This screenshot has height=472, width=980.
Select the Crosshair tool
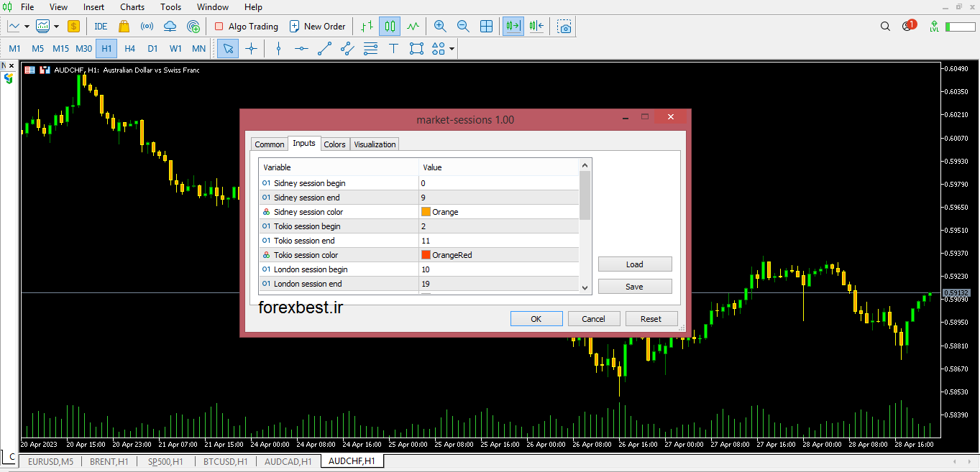(251, 49)
